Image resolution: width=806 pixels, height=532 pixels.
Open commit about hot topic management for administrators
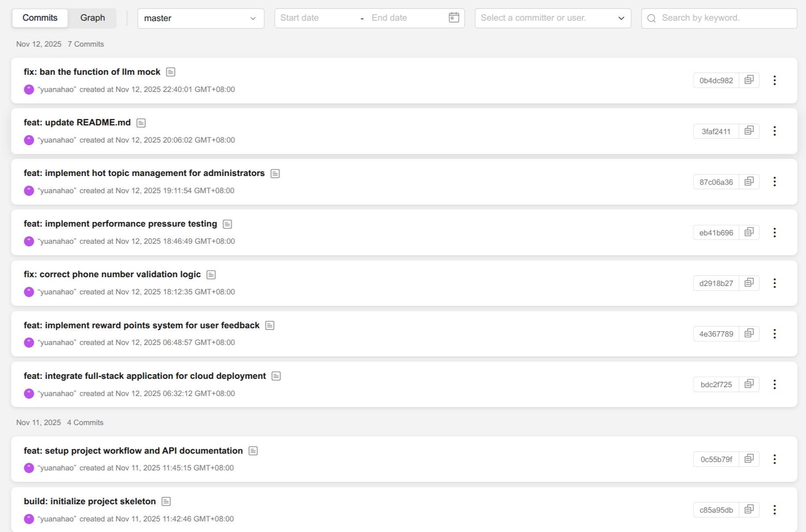(x=144, y=173)
